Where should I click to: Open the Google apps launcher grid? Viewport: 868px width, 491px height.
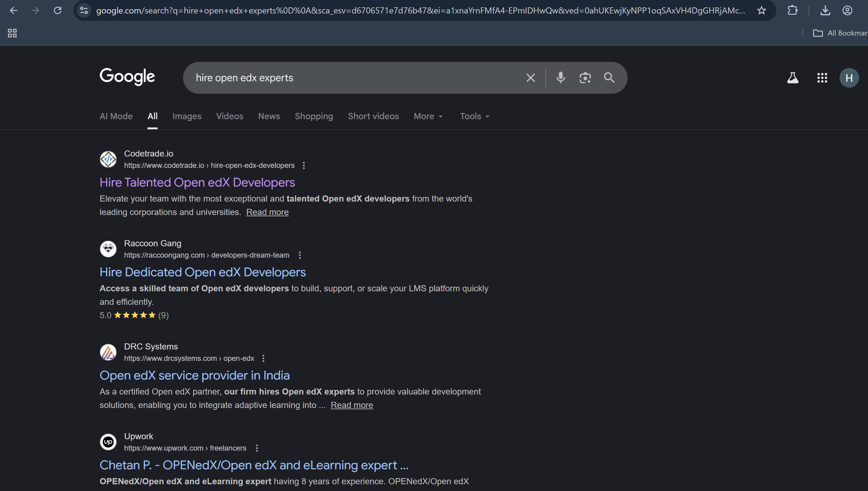point(822,77)
